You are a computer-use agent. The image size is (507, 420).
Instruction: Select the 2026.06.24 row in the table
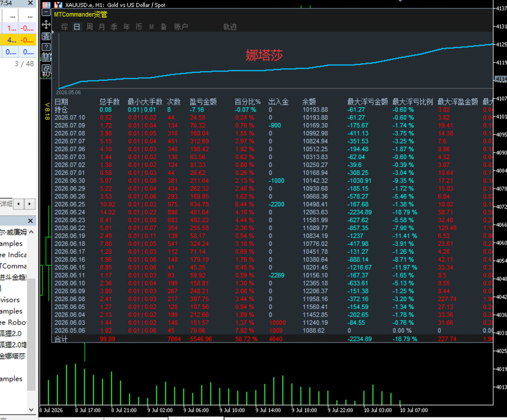(273, 212)
